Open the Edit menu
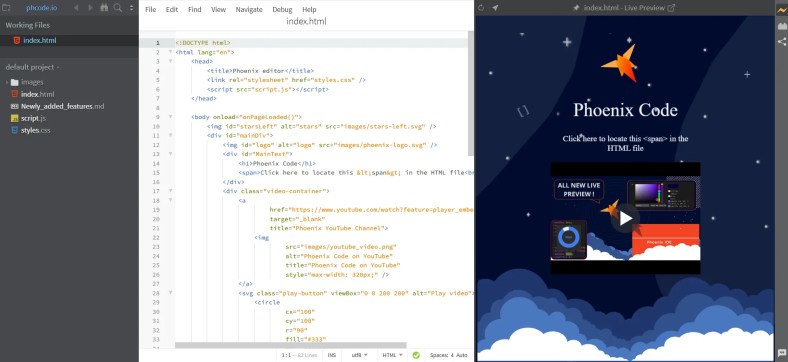This screenshot has height=362, width=788. coord(172,10)
